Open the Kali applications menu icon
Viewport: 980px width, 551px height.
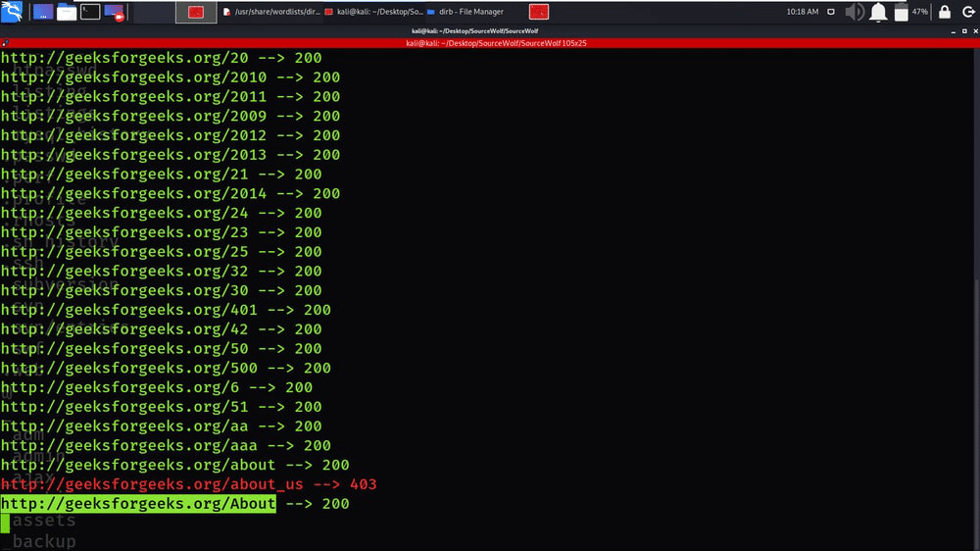pyautogui.click(x=12, y=11)
